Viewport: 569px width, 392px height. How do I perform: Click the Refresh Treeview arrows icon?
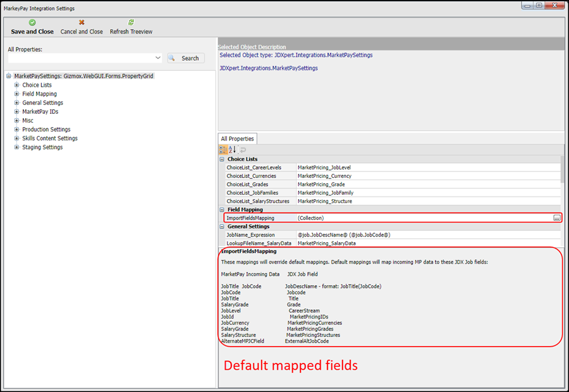click(131, 23)
